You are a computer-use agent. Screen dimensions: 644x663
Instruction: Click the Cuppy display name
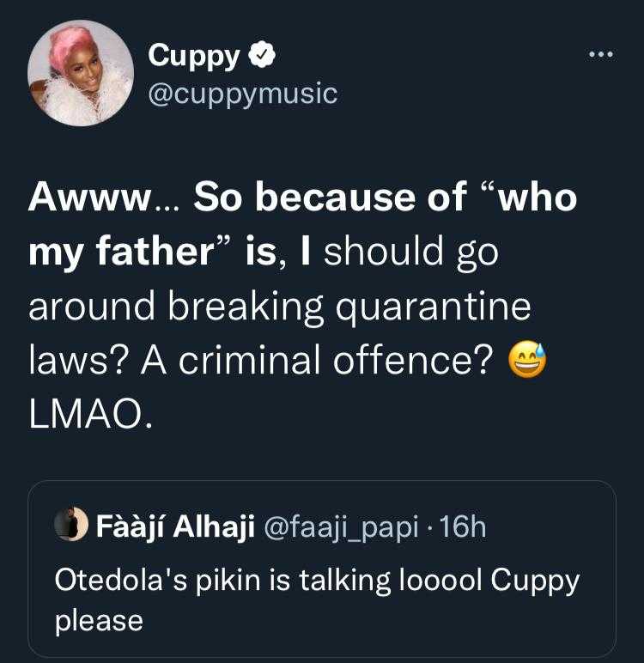194,57
